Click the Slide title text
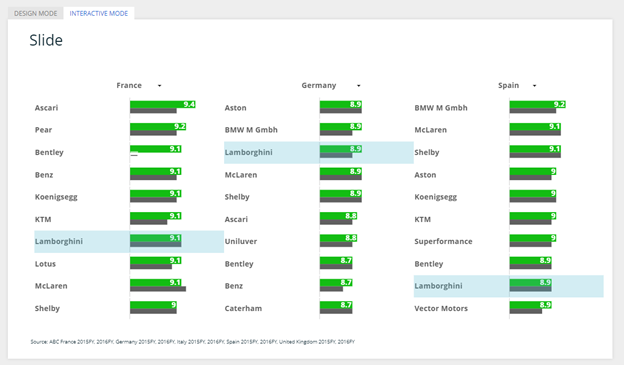Screen dimensions: 624x365 [46, 41]
